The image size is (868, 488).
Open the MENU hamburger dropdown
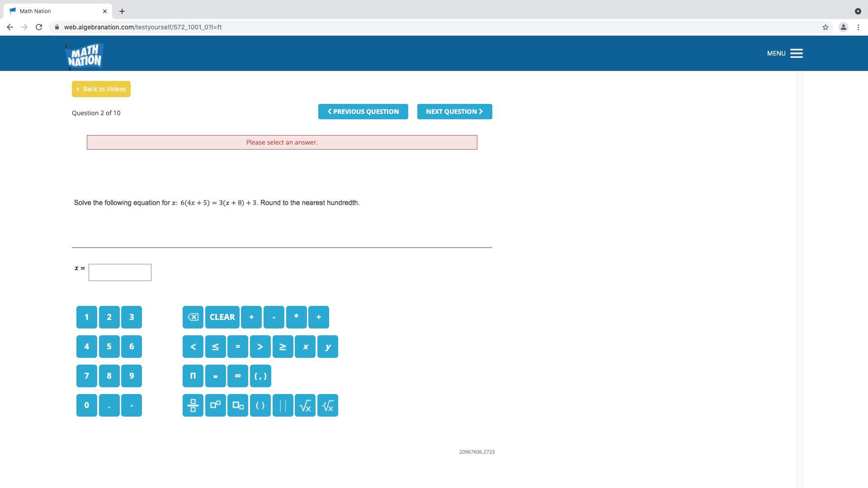pos(796,53)
